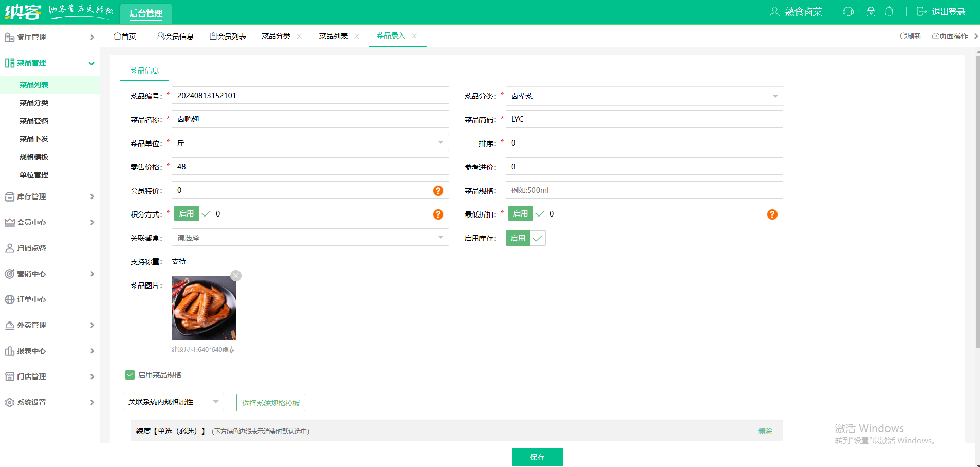The image size is (980, 467).
Task: Open 菜品套餐 in the sidebar
Action: (x=34, y=121)
